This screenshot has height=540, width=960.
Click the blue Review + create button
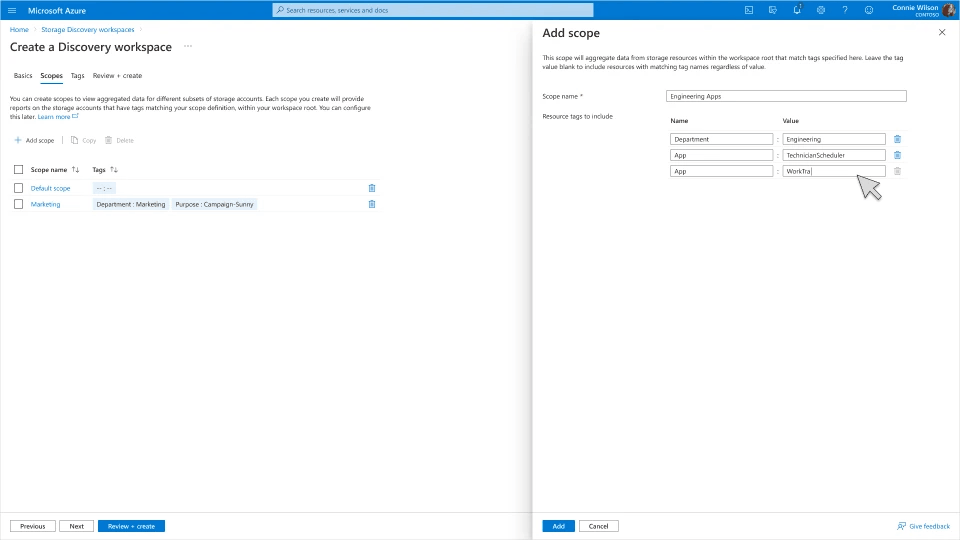point(131,526)
